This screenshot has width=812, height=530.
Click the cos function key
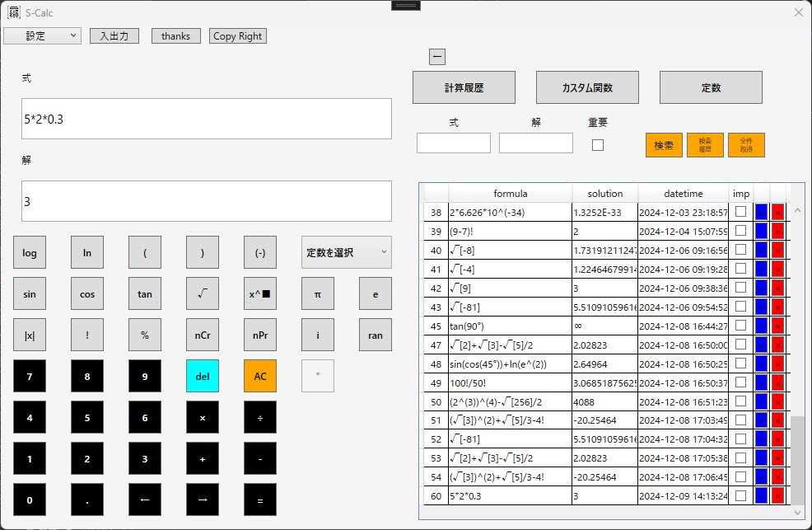87,293
